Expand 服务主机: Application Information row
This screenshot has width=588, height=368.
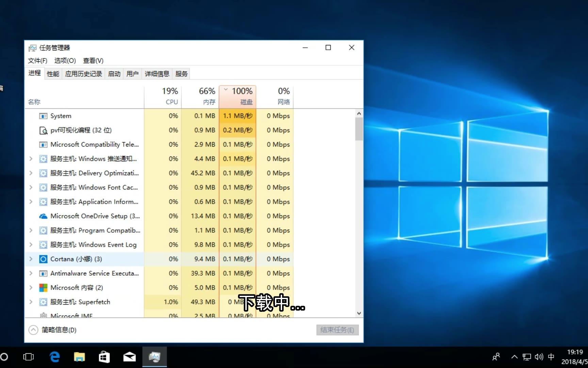tap(31, 202)
